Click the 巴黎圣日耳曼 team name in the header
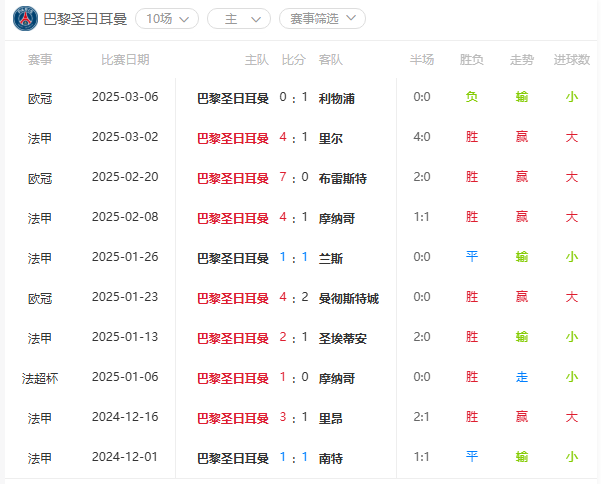601x484 pixels. [85, 19]
